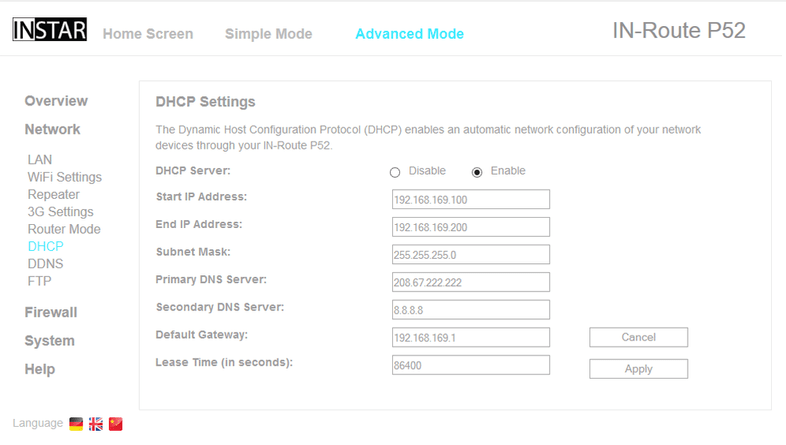Go to Home Screen tab
Viewport: 786px width, 445px height.
[x=148, y=34]
